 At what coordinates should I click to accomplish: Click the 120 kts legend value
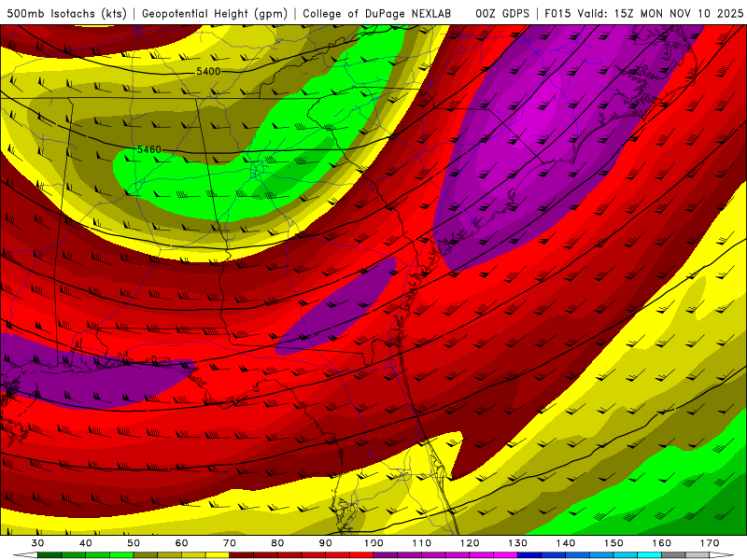(470, 543)
